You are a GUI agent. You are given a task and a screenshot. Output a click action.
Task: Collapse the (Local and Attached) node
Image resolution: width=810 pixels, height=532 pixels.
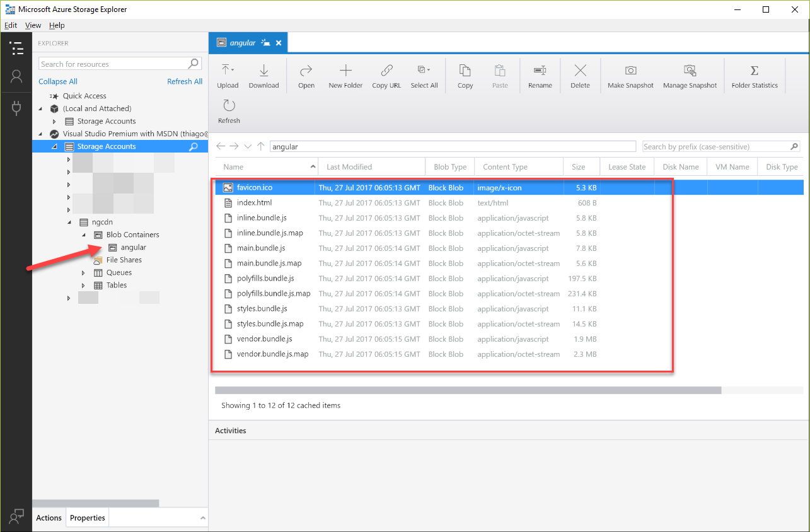coord(40,108)
